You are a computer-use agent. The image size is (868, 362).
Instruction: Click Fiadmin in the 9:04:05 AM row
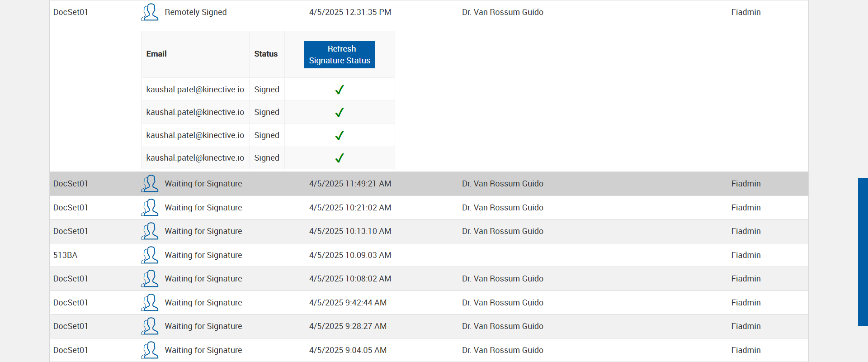pyautogui.click(x=746, y=350)
